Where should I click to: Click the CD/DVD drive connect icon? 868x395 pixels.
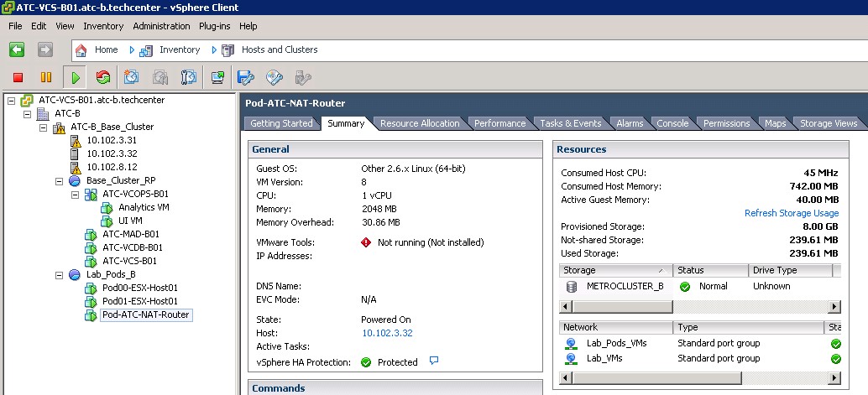(274, 77)
